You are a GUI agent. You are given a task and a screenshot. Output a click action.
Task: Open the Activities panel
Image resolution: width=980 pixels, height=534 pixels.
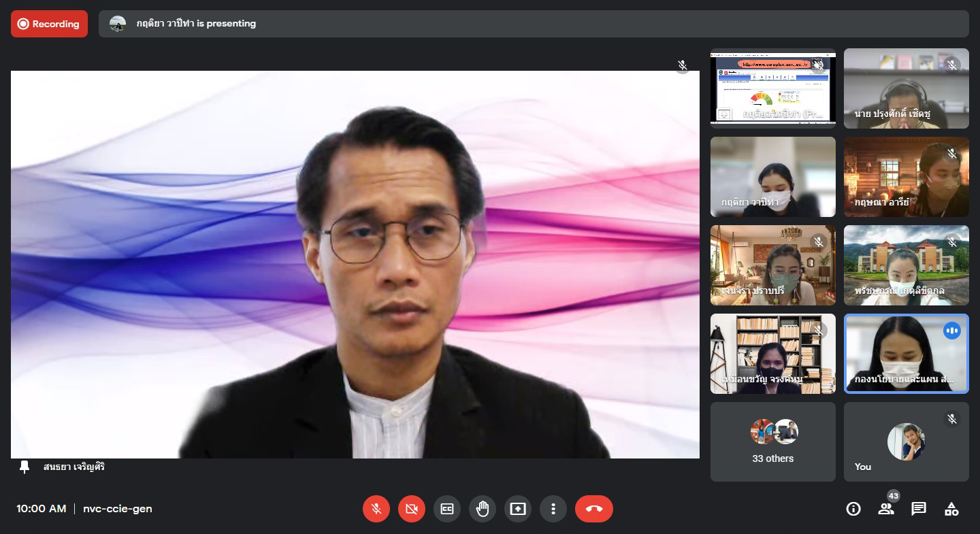[x=951, y=509]
